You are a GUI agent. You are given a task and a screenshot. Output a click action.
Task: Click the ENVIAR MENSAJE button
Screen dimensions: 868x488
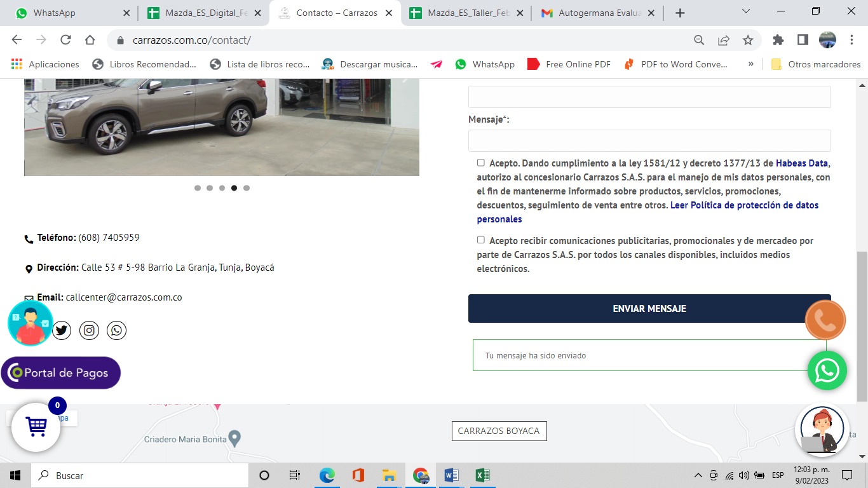click(x=649, y=309)
